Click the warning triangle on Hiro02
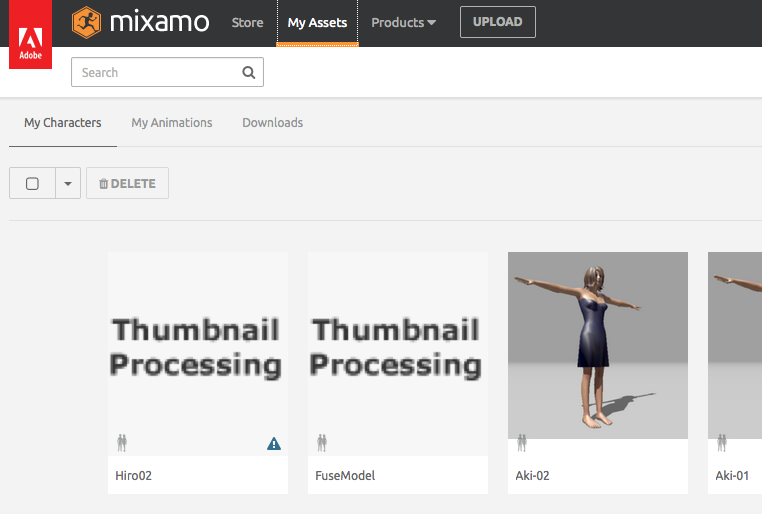Screen dimensions: 762x514 [274, 443]
